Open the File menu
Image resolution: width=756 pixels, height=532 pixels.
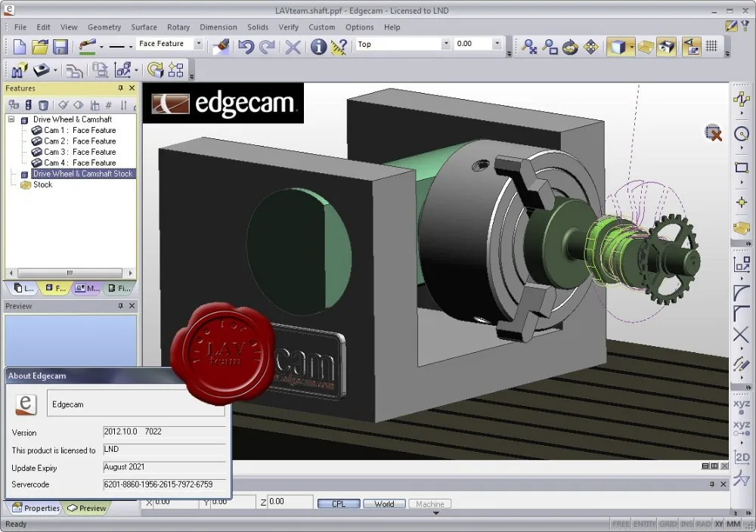click(20, 27)
